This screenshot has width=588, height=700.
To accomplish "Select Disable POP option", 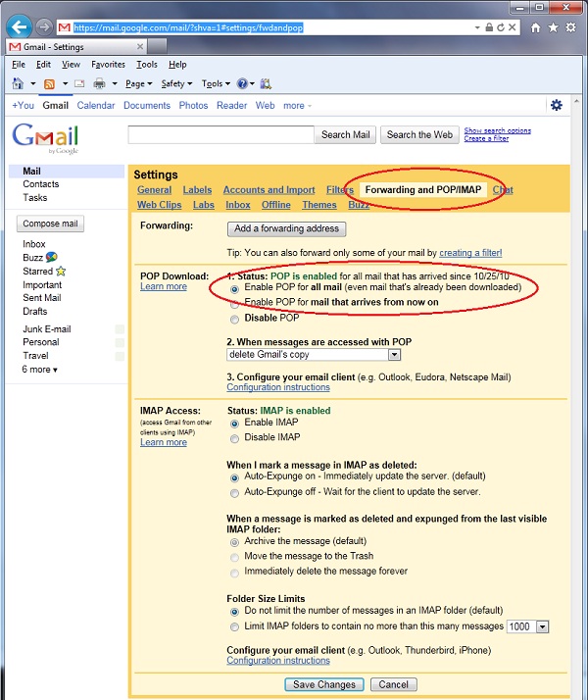I will pos(234,320).
